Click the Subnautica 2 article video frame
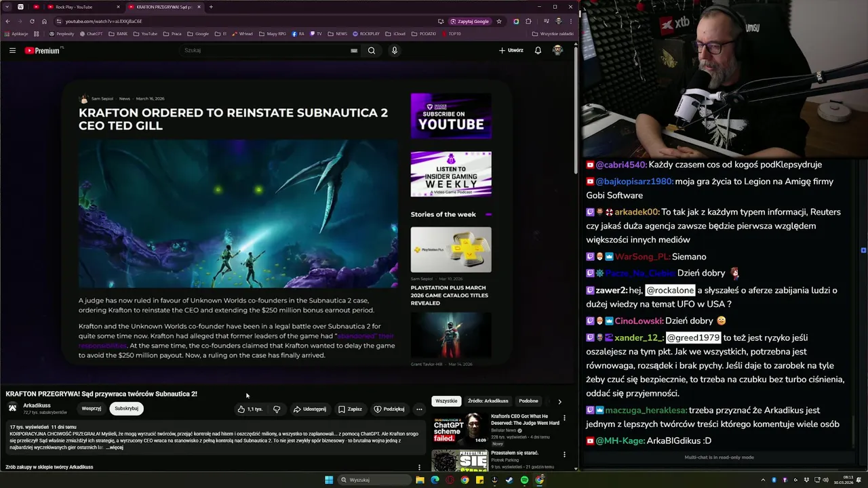Screen dimensions: 868x488 (x=286, y=224)
